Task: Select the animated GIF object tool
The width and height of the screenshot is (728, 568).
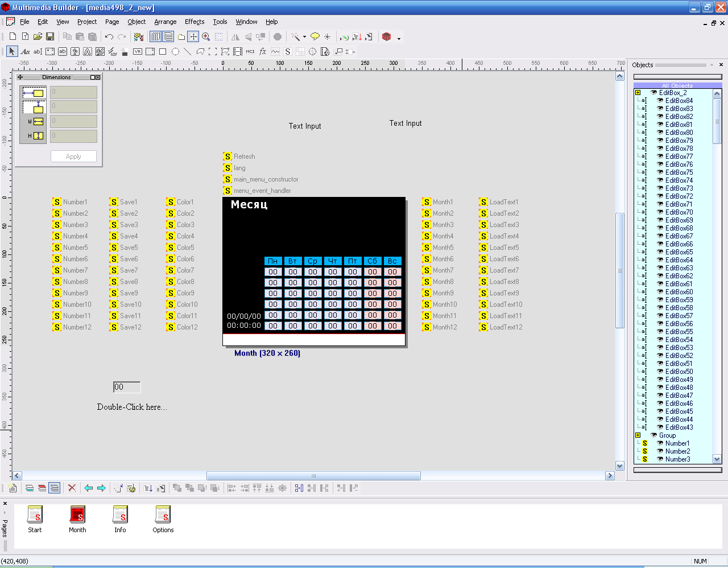Action: [113, 51]
